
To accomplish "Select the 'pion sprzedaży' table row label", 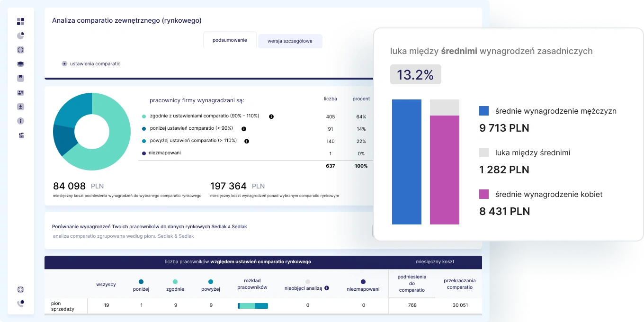I will click(62, 306).
